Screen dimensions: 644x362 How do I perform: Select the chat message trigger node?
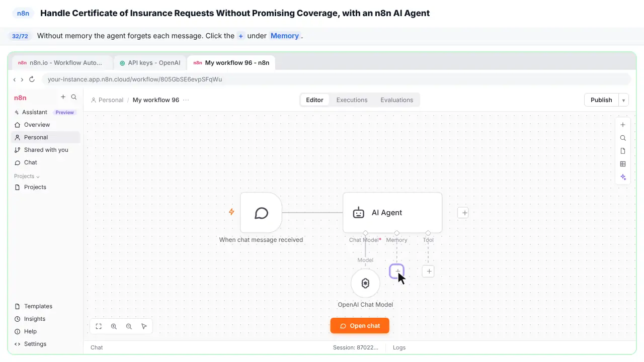coord(261,213)
